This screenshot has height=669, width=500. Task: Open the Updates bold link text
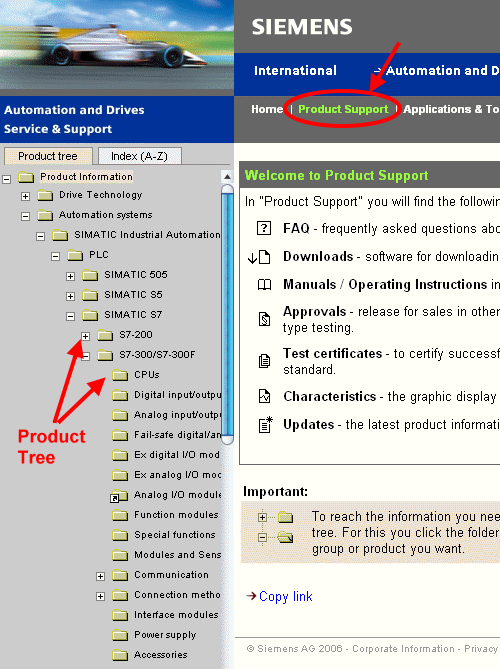pos(308,425)
